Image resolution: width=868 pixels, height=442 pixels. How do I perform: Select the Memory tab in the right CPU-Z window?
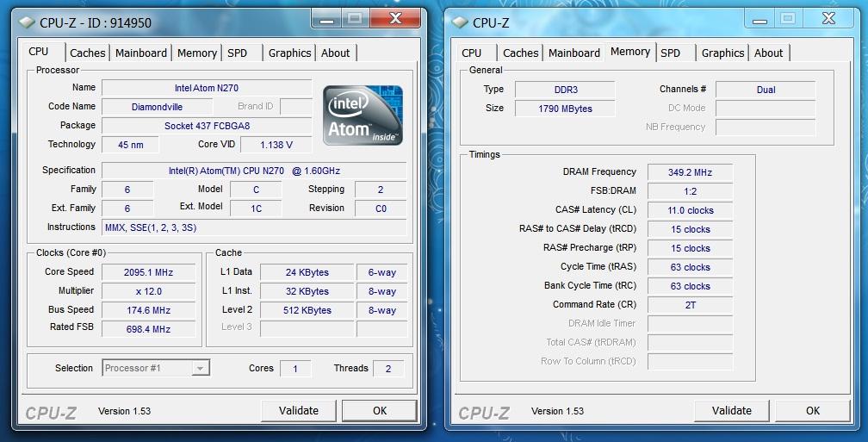630,52
